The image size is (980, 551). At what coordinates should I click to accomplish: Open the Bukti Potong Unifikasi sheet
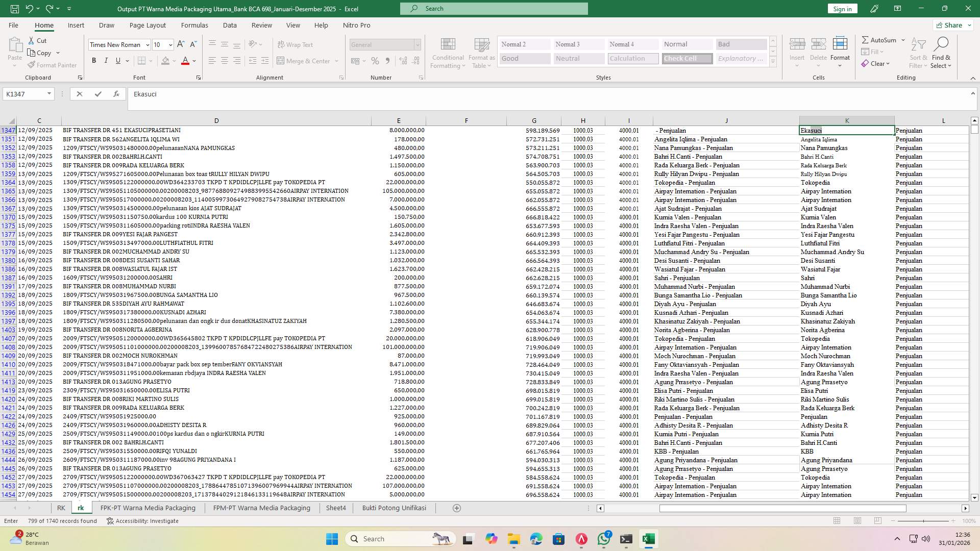394,508
